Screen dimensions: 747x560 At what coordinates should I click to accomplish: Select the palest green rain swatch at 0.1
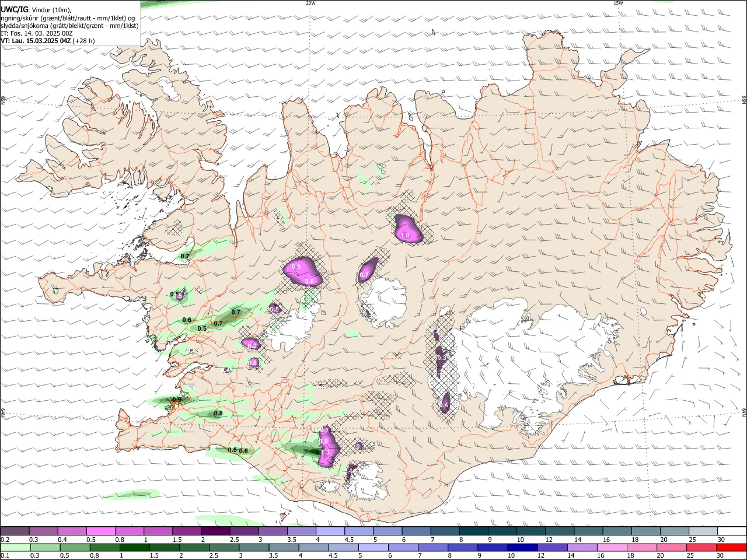(x=15, y=548)
